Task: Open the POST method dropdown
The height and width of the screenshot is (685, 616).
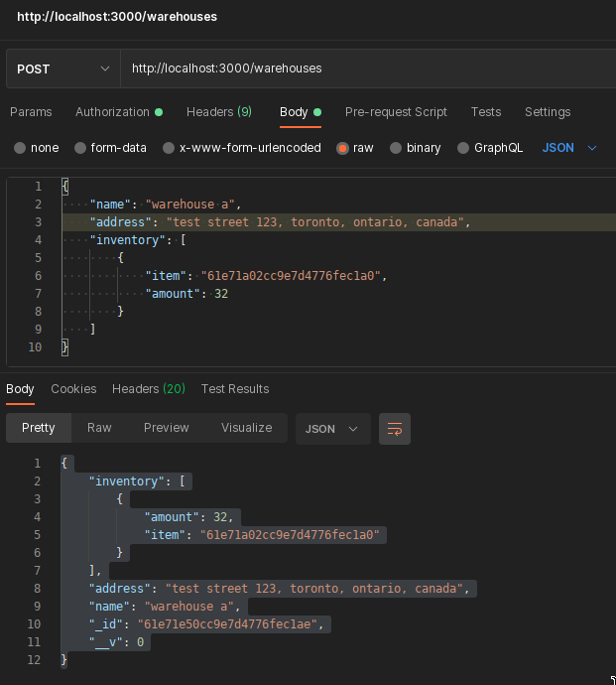Action: pyautogui.click(x=63, y=68)
